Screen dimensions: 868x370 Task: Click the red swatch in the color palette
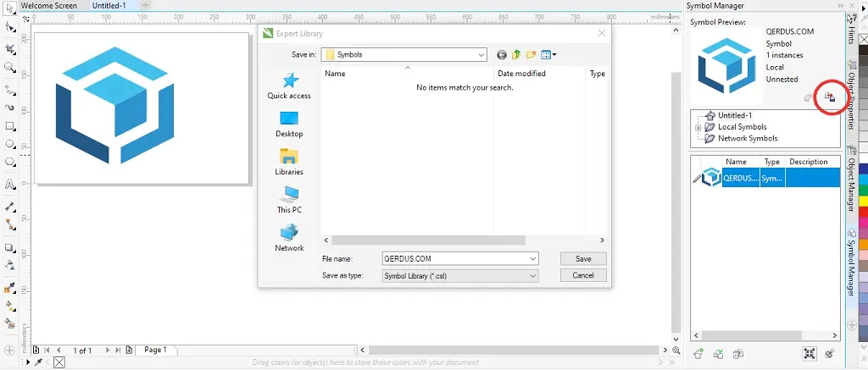coord(863,212)
